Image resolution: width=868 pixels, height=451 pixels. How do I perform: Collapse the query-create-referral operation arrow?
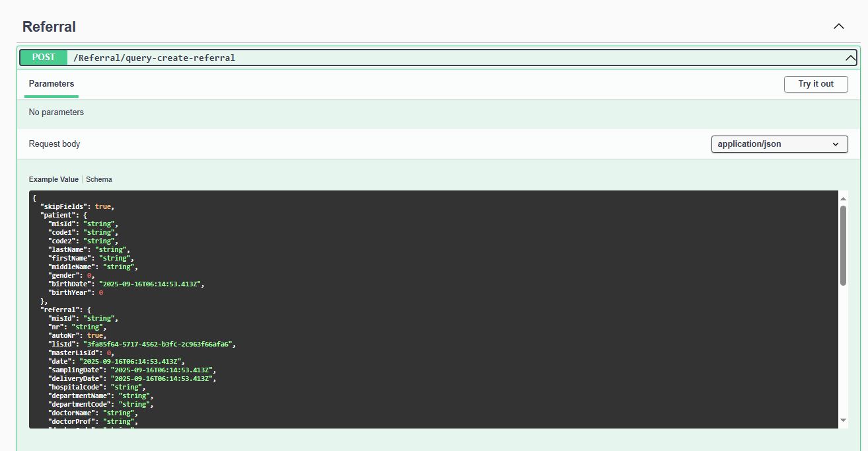pyautogui.click(x=850, y=58)
